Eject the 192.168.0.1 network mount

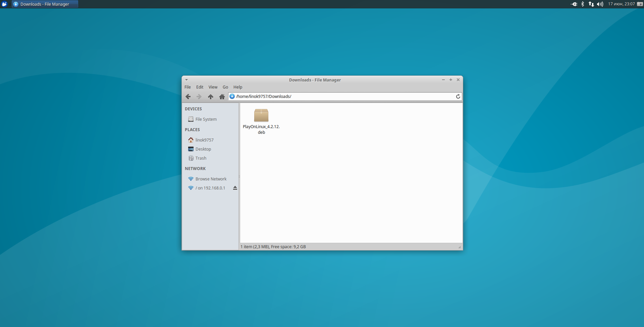click(235, 188)
